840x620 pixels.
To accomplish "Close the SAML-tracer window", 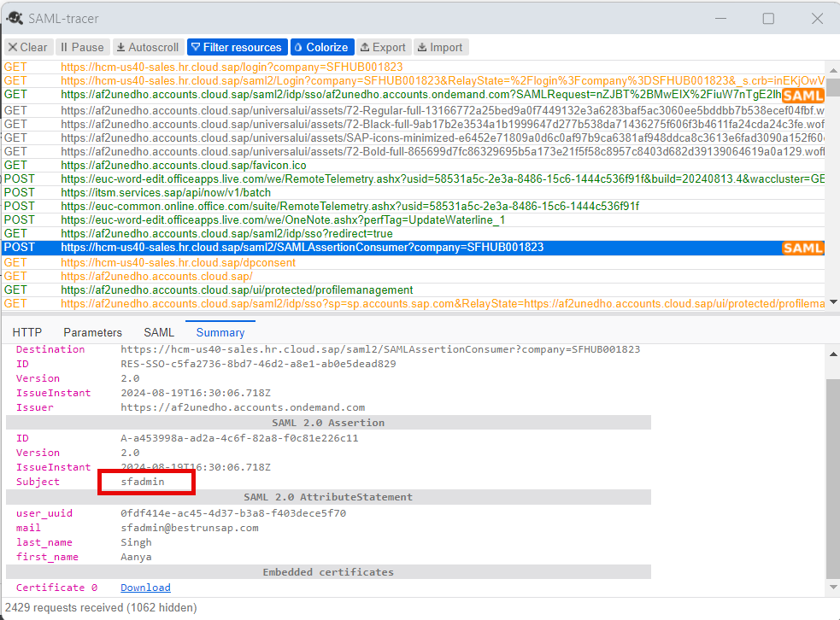I will [x=817, y=19].
